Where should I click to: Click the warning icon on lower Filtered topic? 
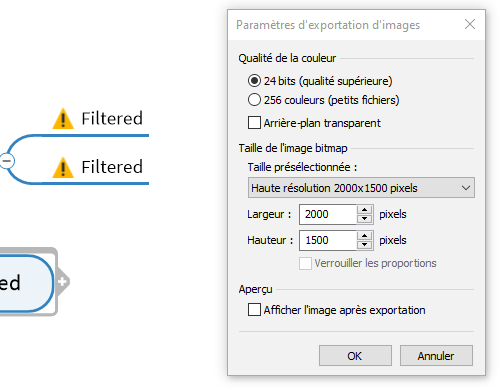tap(63, 167)
